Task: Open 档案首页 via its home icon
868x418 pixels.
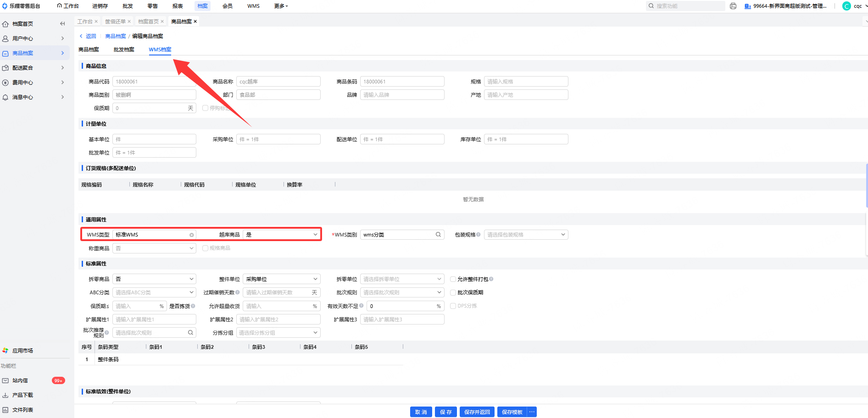Action: point(6,24)
